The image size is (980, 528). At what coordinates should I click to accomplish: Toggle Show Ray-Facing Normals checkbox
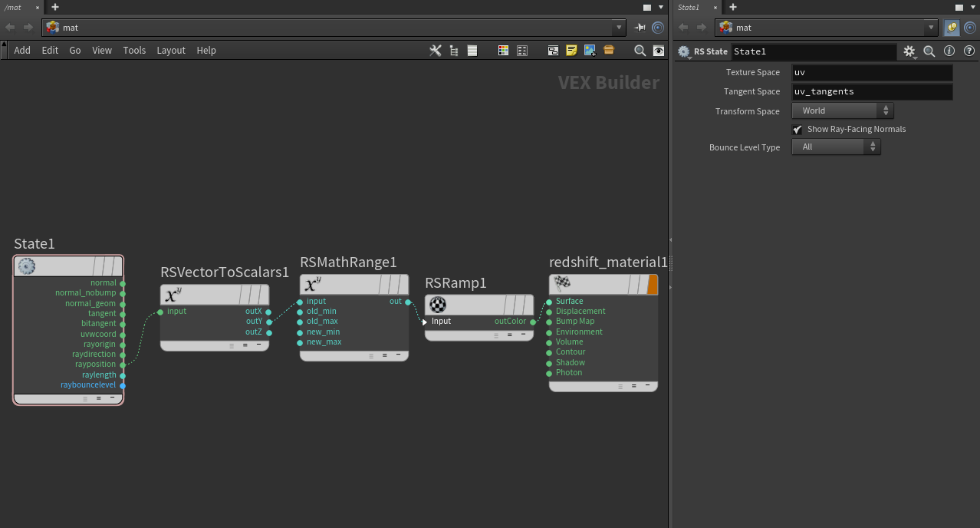tap(797, 130)
